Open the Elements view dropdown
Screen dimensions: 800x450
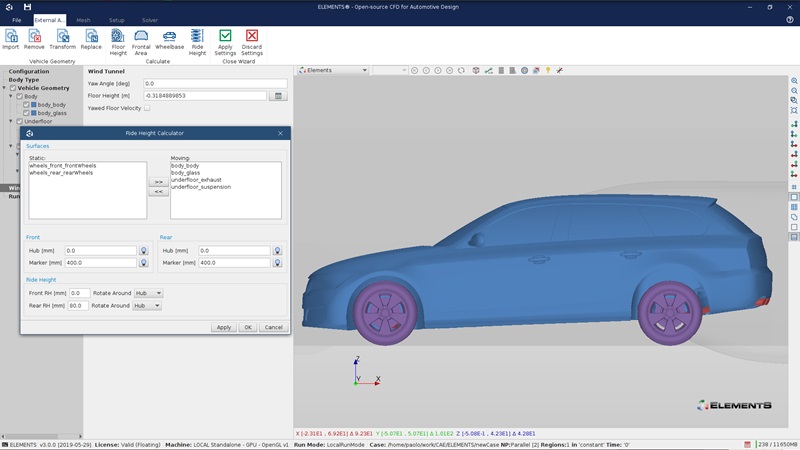coord(333,70)
